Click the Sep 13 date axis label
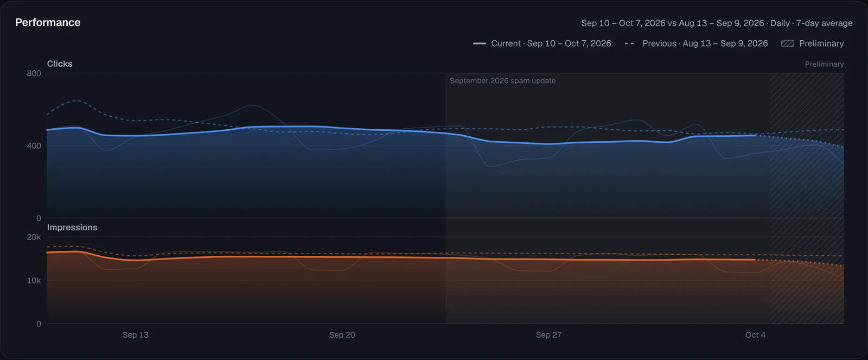The height and width of the screenshot is (360, 868). tap(136, 335)
